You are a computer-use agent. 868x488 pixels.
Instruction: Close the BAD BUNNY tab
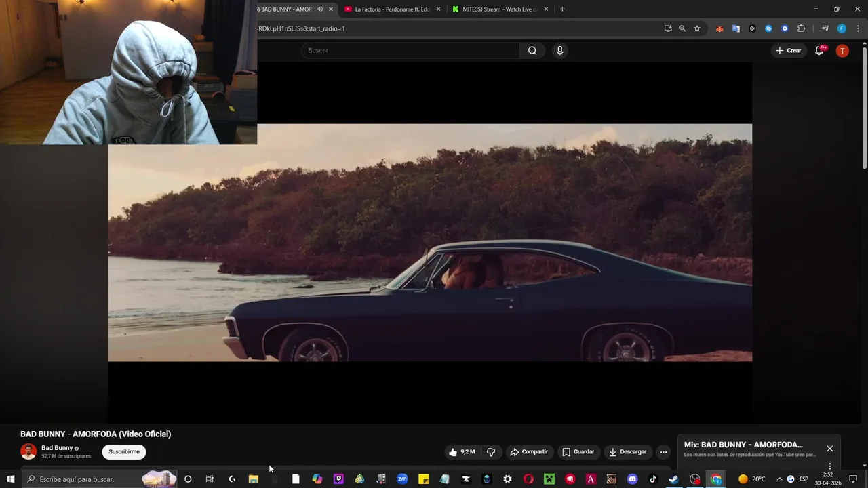[331, 9]
